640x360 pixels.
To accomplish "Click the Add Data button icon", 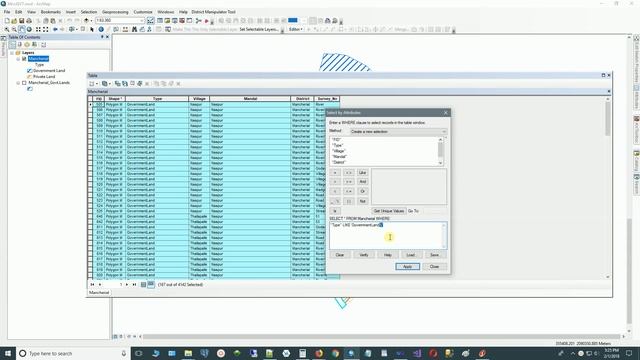I will click(x=86, y=20).
